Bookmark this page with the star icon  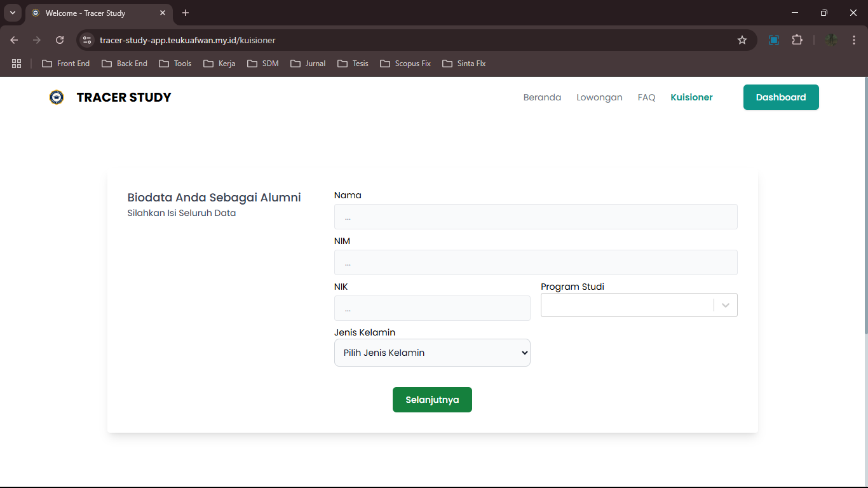pyautogui.click(x=742, y=40)
